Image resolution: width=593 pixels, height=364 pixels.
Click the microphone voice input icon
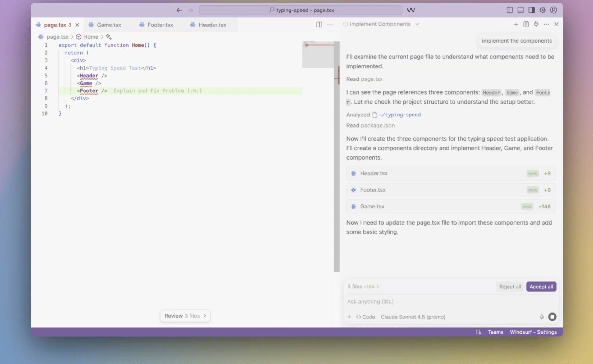(541, 317)
